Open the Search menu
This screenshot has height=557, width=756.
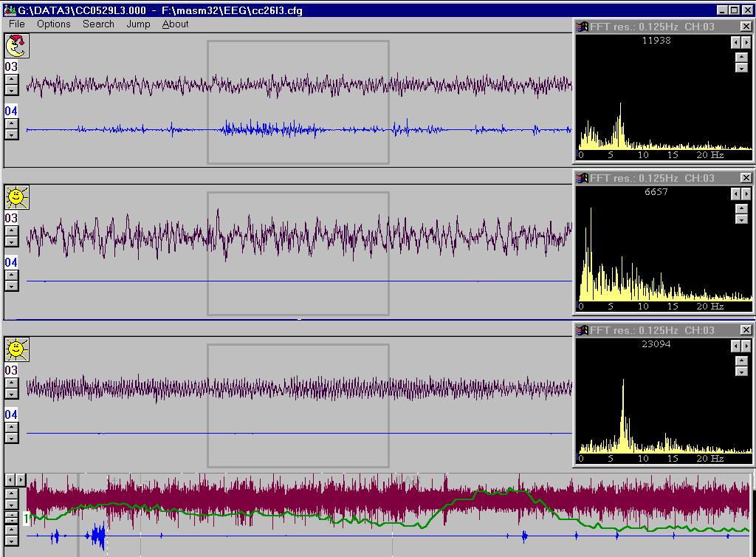point(98,24)
